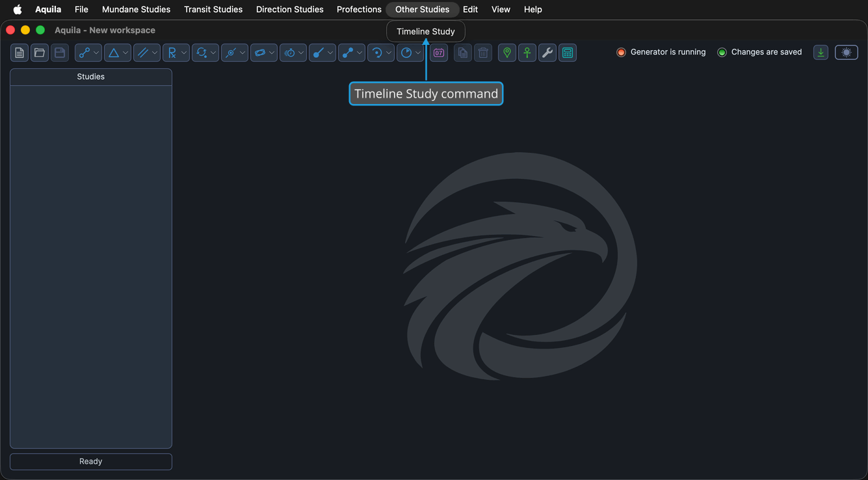Click the 'Ready' status bar
Screen dimensions: 868x480
(x=91, y=462)
